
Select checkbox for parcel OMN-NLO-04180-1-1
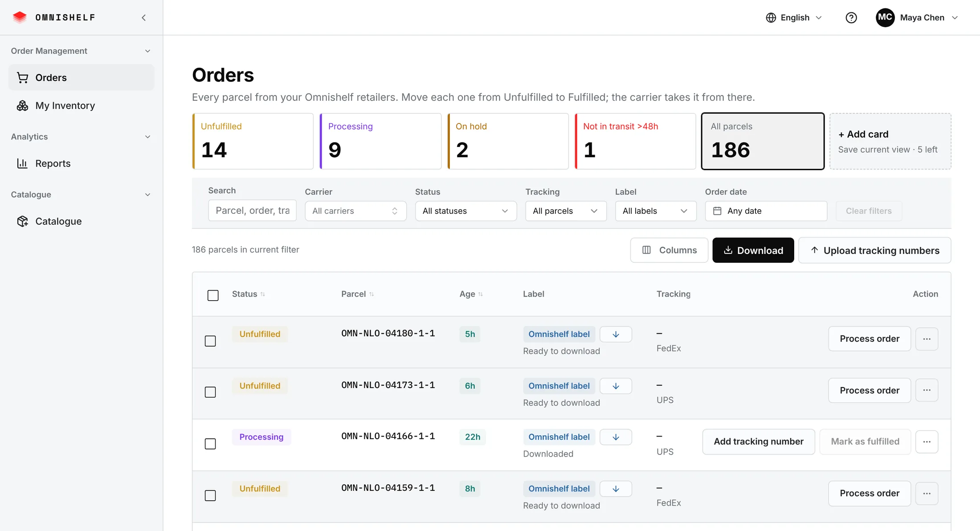pyautogui.click(x=210, y=341)
